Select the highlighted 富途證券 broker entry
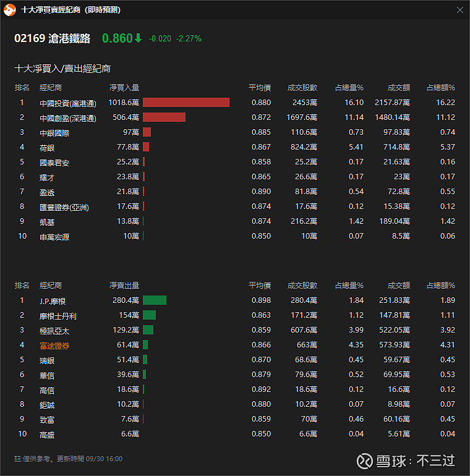This screenshot has height=476, width=470. click(x=54, y=346)
